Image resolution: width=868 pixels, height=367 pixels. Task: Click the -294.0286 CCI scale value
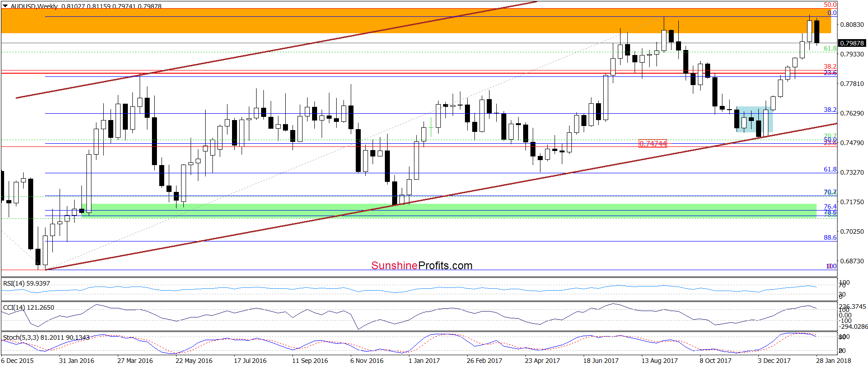pyautogui.click(x=853, y=327)
